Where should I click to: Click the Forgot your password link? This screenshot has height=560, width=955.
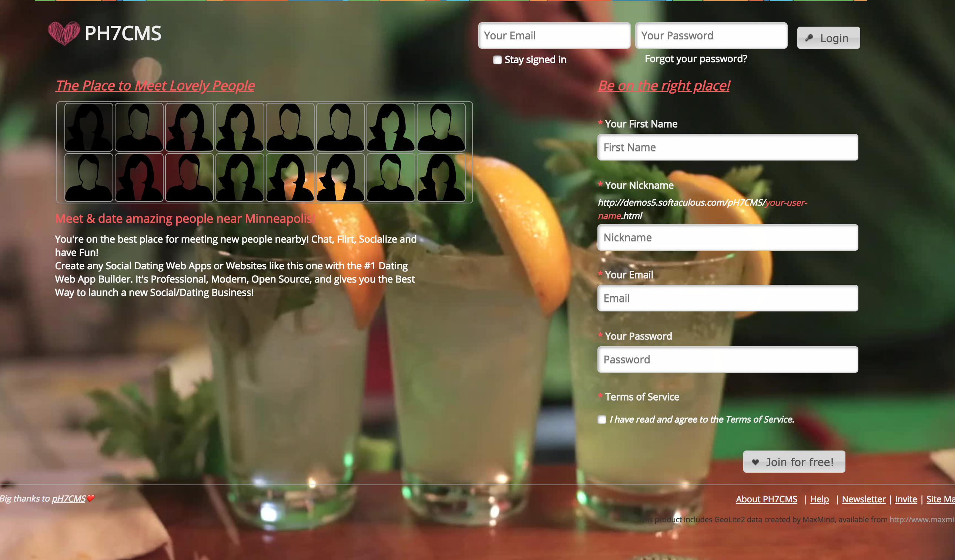(696, 59)
